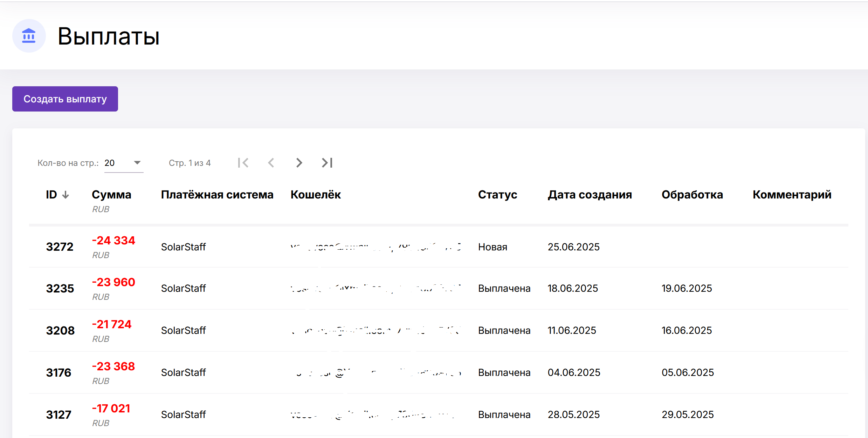This screenshot has width=868, height=438.
Task: Click the Кошелёк column header
Action: point(316,195)
